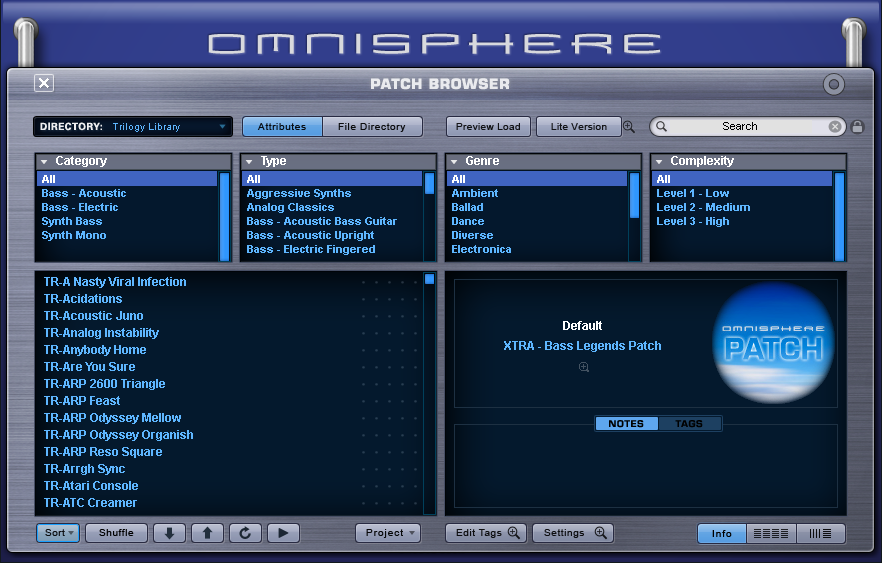Click the search lock padlock icon
This screenshot has height=563, width=882.
coord(857,127)
